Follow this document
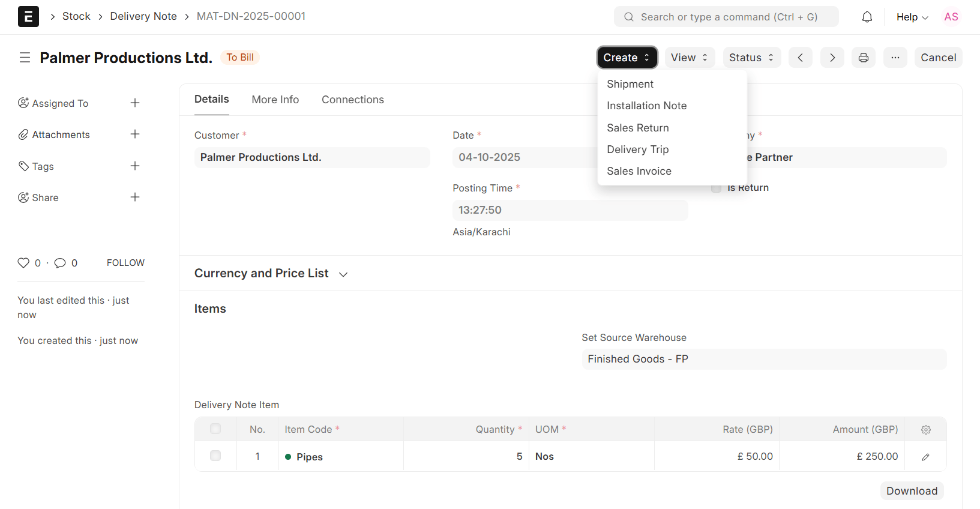Image resolution: width=980 pixels, height=509 pixels. tap(125, 263)
